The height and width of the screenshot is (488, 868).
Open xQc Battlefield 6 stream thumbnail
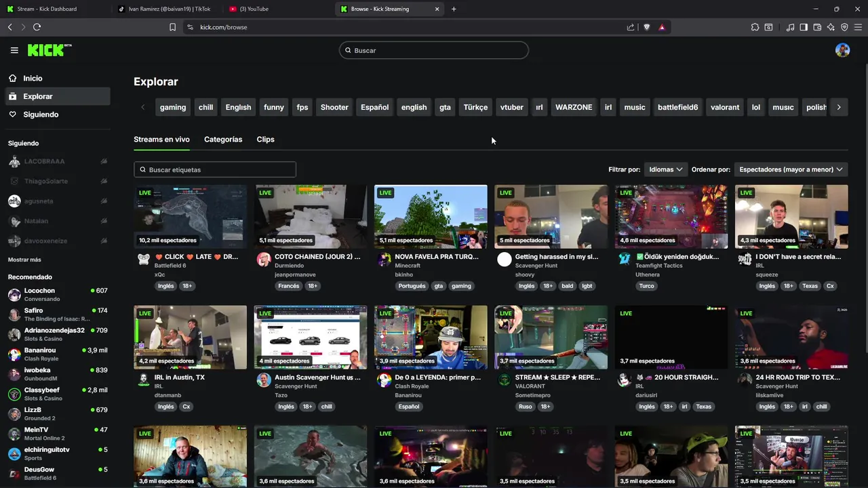[x=190, y=217]
